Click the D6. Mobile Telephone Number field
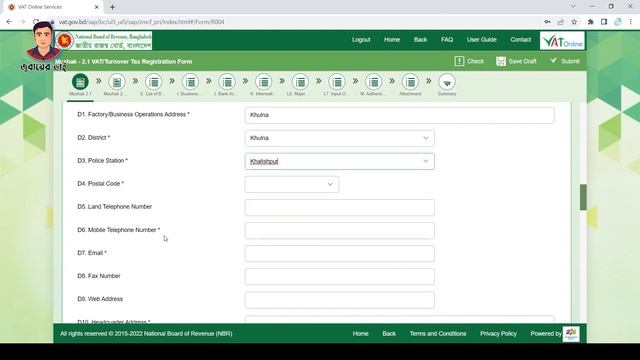The width and height of the screenshot is (640, 360). (x=340, y=231)
